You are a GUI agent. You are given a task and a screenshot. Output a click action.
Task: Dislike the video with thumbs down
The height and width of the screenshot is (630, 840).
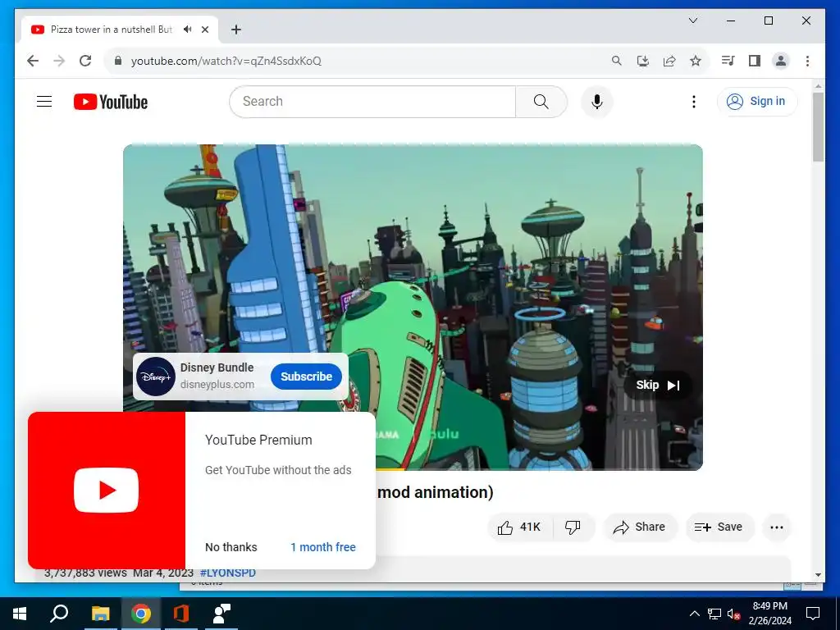click(x=573, y=527)
